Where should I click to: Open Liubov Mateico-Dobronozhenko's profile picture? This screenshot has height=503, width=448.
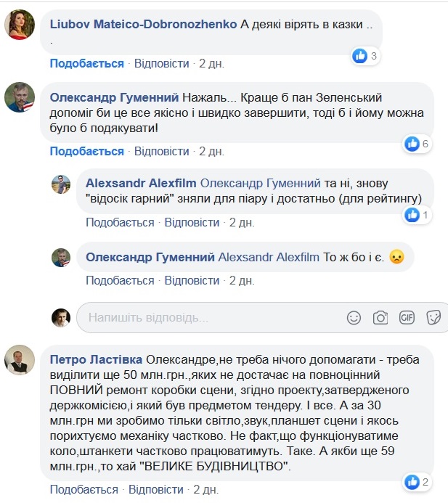20,28
